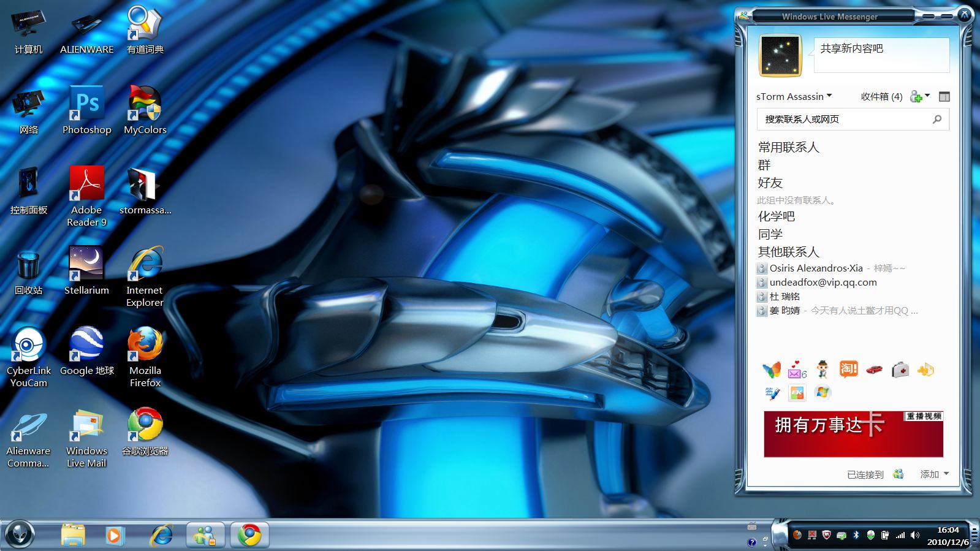Launch CyberLink YouCam from the desktop
980x551 pixels.
tap(28, 357)
